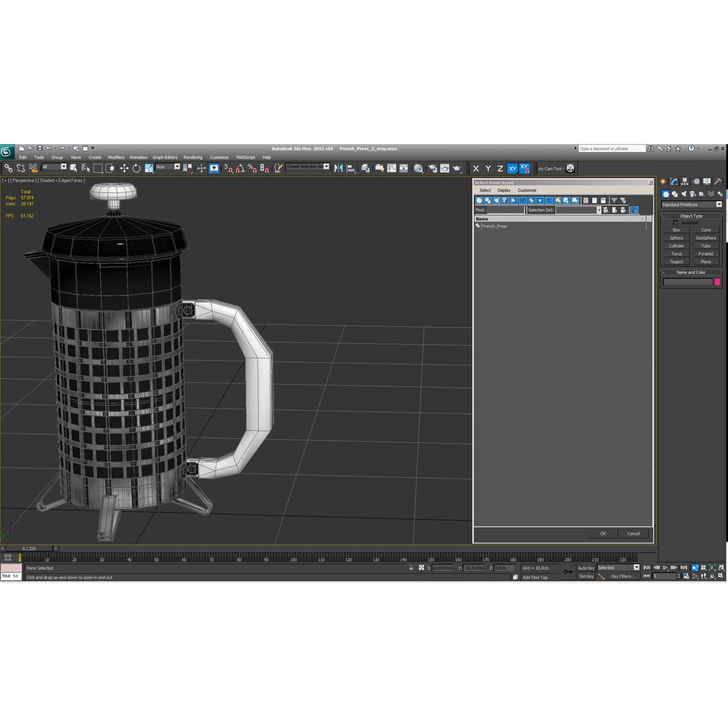
Task: Click the binoculars search icon in title bar
Action: tap(651, 148)
